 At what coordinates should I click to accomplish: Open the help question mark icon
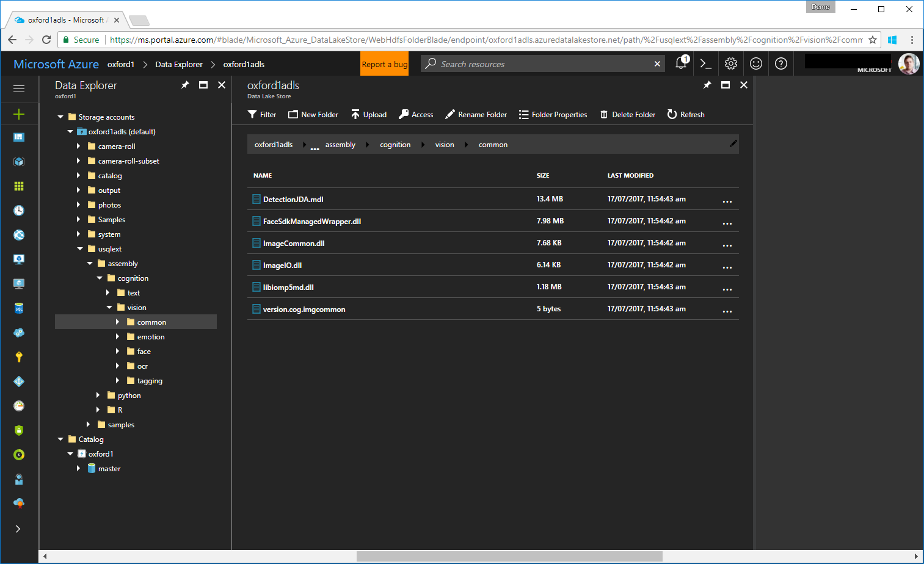(x=781, y=63)
